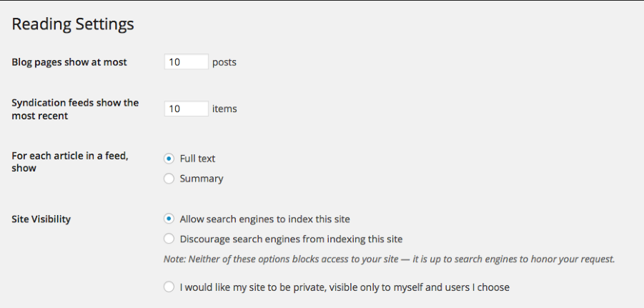Click the 'Blog pages show at most' label
Viewport: 644px width, 308px height.
click(x=69, y=62)
